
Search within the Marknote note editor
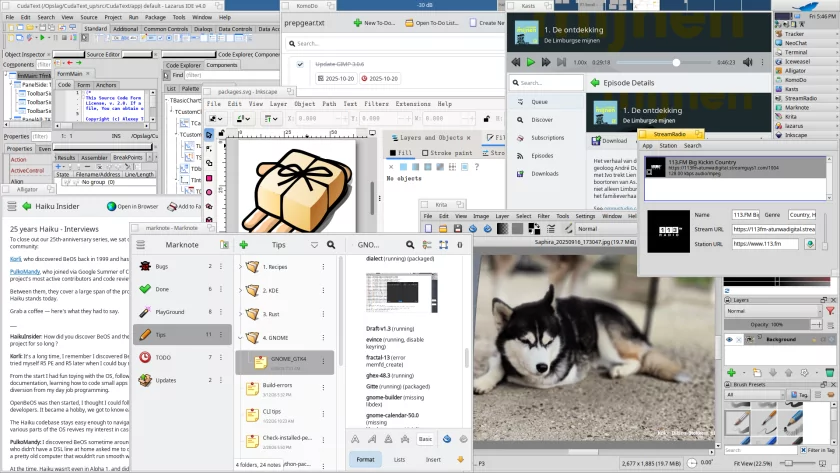[x=410, y=245]
